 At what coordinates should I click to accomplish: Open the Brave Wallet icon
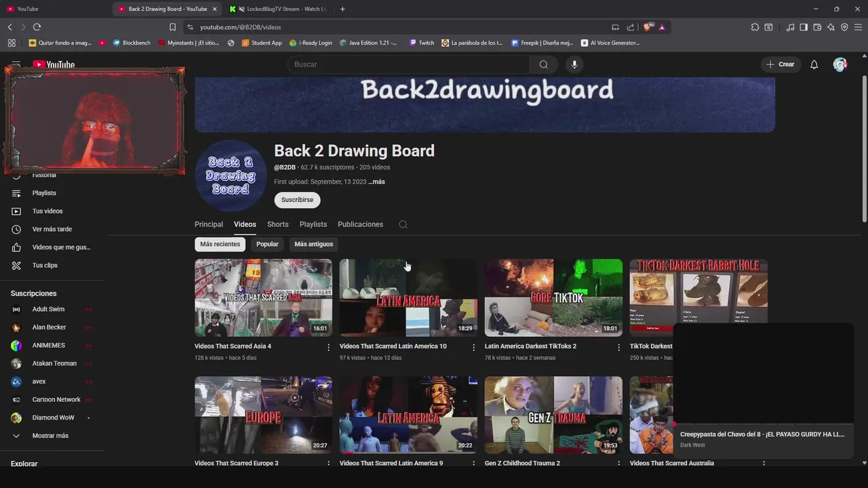click(817, 27)
